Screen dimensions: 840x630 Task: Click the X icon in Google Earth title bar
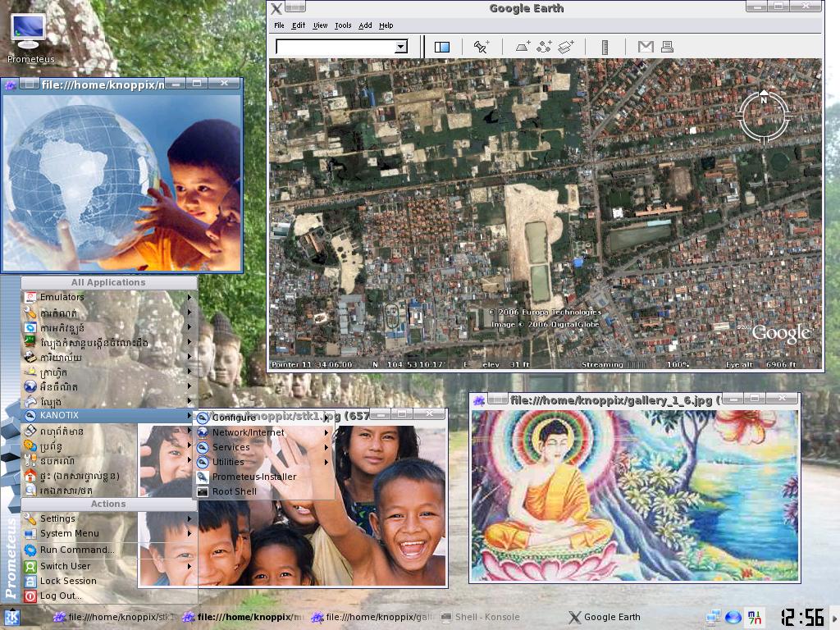click(276, 8)
